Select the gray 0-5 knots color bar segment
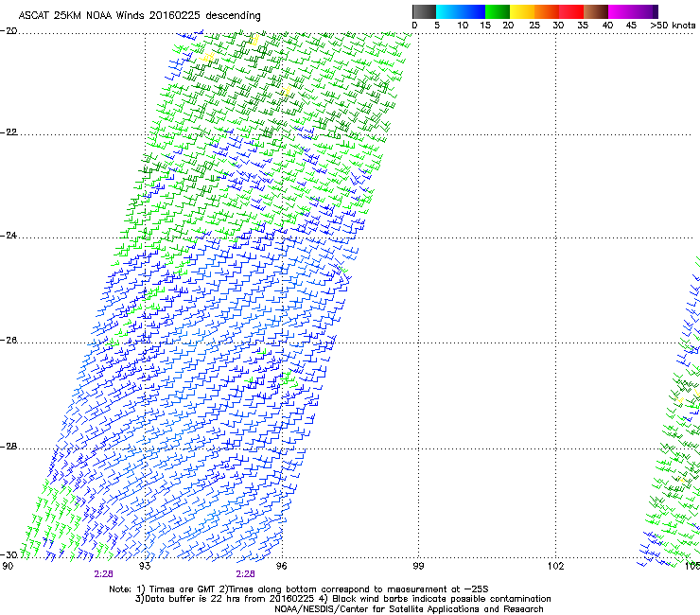 (x=424, y=11)
